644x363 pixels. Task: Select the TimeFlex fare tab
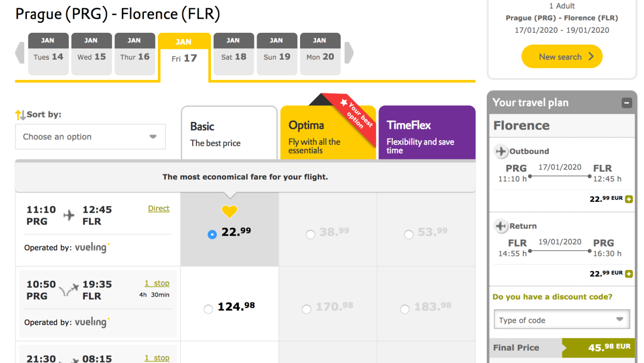click(x=427, y=133)
